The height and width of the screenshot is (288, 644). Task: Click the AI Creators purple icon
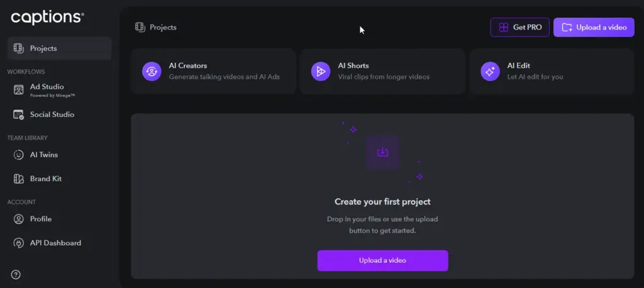(x=152, y=71)
